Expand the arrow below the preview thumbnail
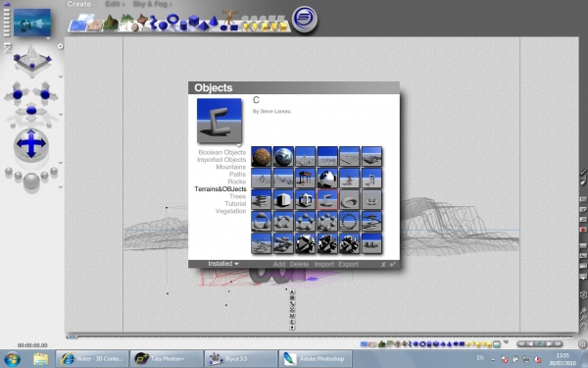Viewport: 588px width, 368px height. (238, 145)
